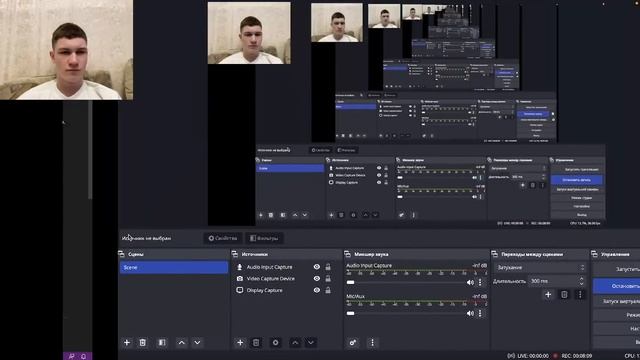Image resolution: width=640 pixels, height=360 pixels.
Task: Click the partly visible Режим студии button
Action: click(x=616, y=315)
